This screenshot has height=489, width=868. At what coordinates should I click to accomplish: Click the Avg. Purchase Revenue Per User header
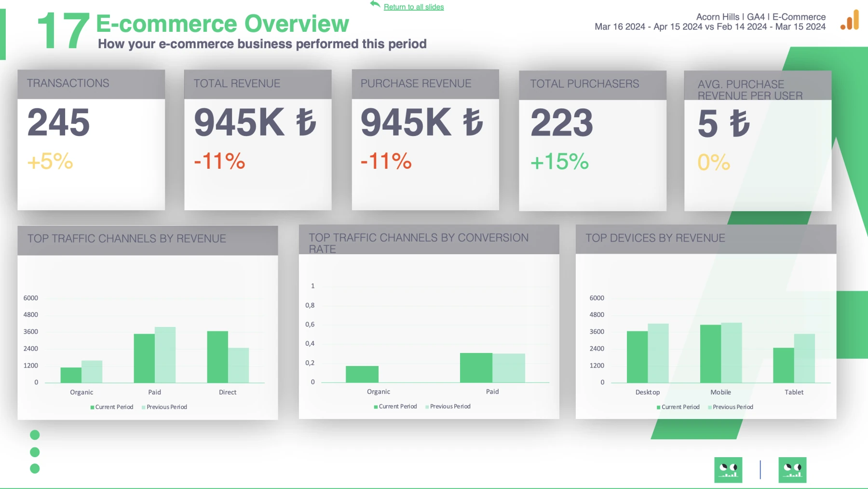click(x=758, y=85)
